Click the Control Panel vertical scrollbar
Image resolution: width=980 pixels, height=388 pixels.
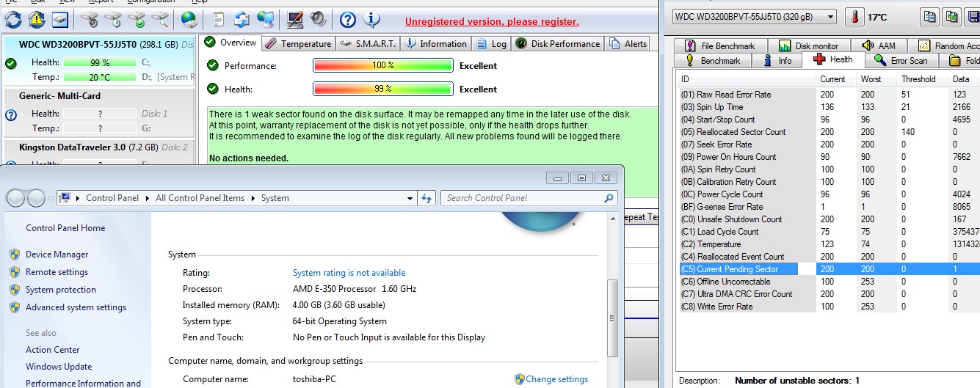pyautogui.click(x=613, y=301)
